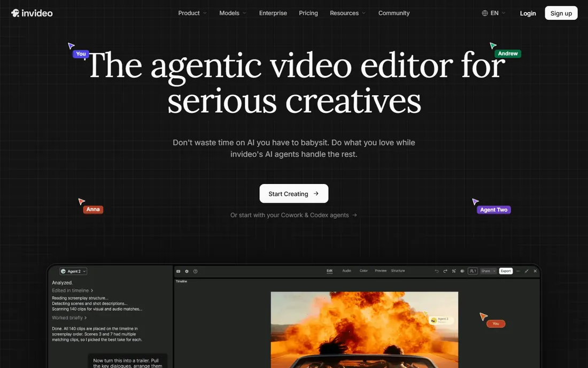Switch to the Color tab

(x=363, y=271)
